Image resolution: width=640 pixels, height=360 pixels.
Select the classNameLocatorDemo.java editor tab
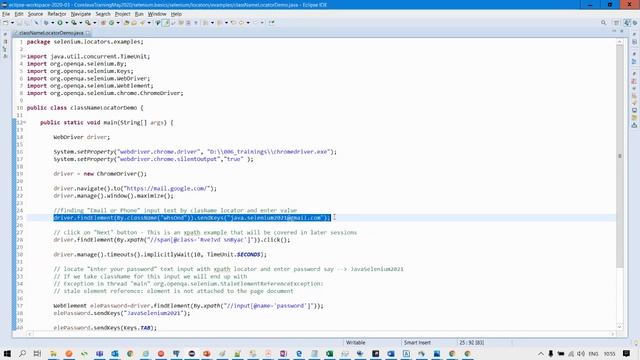[51, 33]
